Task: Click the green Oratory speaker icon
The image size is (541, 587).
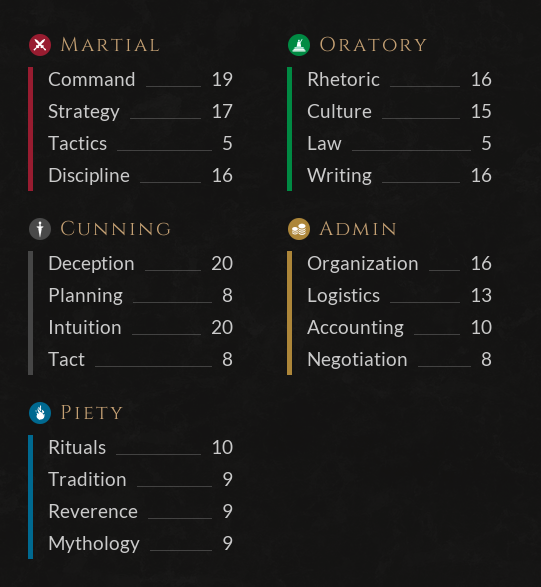Action: [299, 45]
